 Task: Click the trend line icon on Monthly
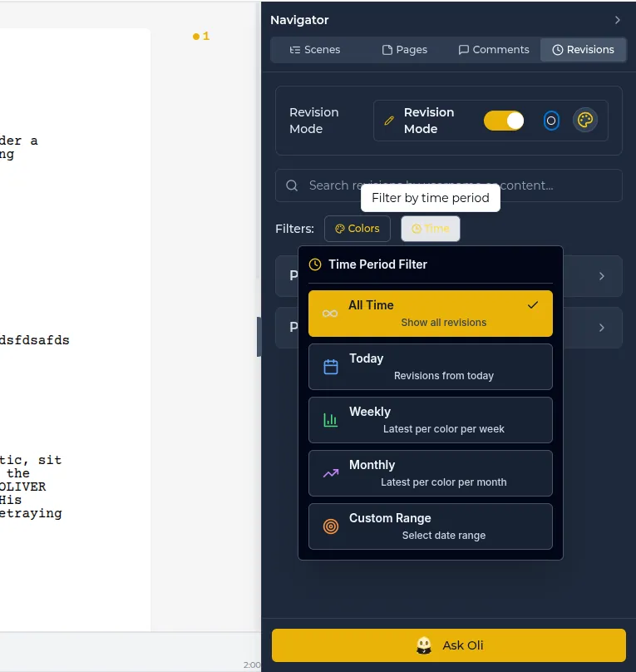point(331,473)
